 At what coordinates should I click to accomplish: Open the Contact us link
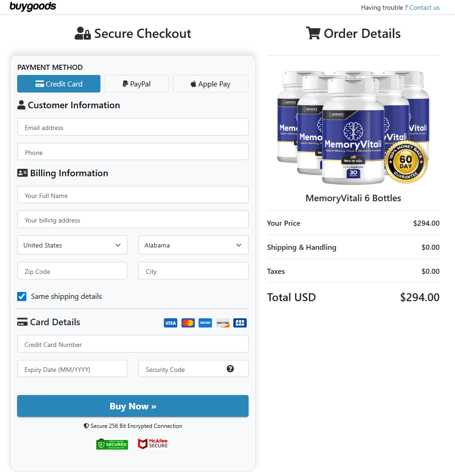pyautogui.click(x=424, y=7)
